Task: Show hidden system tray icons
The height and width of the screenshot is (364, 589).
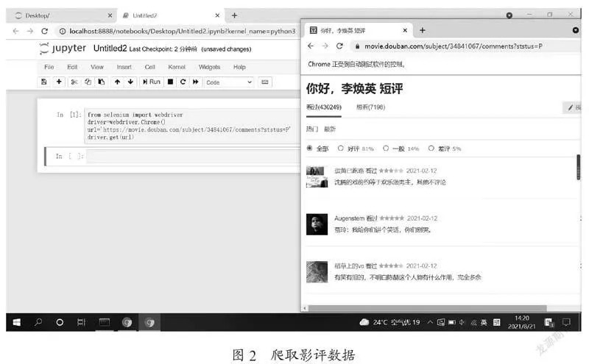Action: [x=430, y=322]
